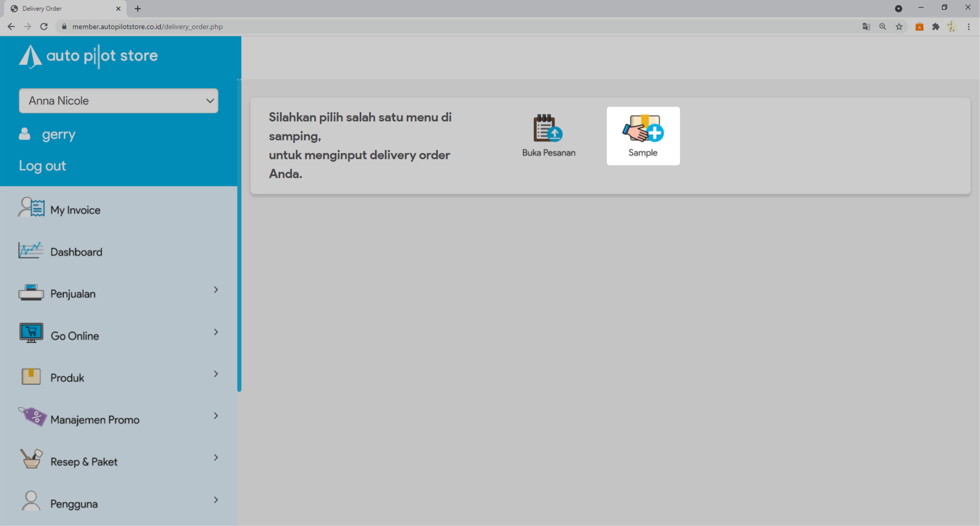This screenshot has width=980, height=526.
Task: Click the Produk box icon
Action: 31,376
